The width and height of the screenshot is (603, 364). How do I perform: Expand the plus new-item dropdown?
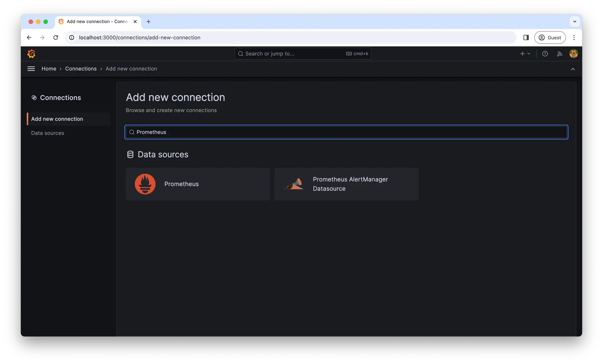(525, 54)
